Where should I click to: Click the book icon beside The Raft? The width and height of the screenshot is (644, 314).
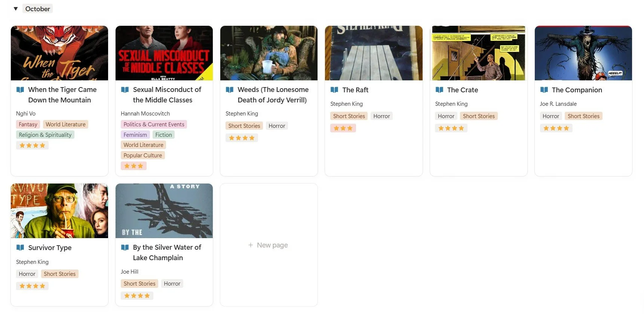click(334, 90)
